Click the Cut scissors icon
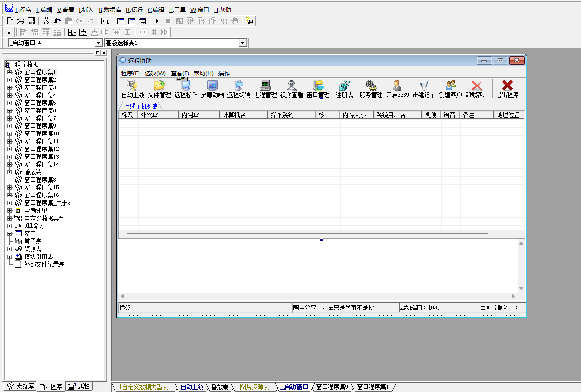This screenshot has height=392, width=581. [x=46, y=21]
